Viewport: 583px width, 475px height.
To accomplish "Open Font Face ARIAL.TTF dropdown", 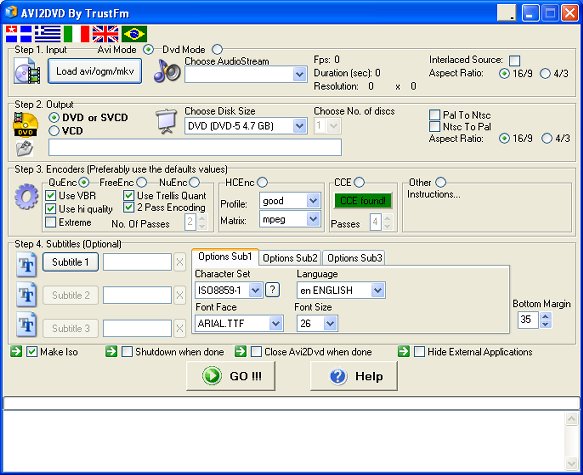I will point(276,323).
